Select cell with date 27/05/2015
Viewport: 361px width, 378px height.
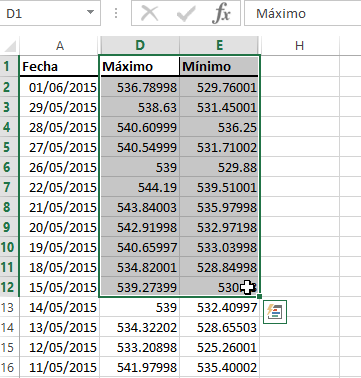(x=60, y=147)
